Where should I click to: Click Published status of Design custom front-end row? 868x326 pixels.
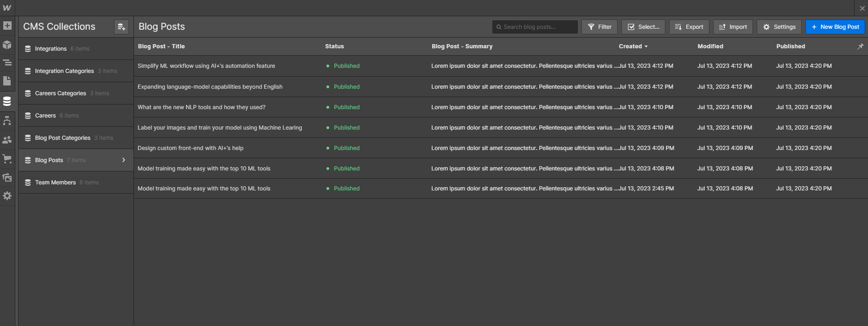[x=343, y=148]
